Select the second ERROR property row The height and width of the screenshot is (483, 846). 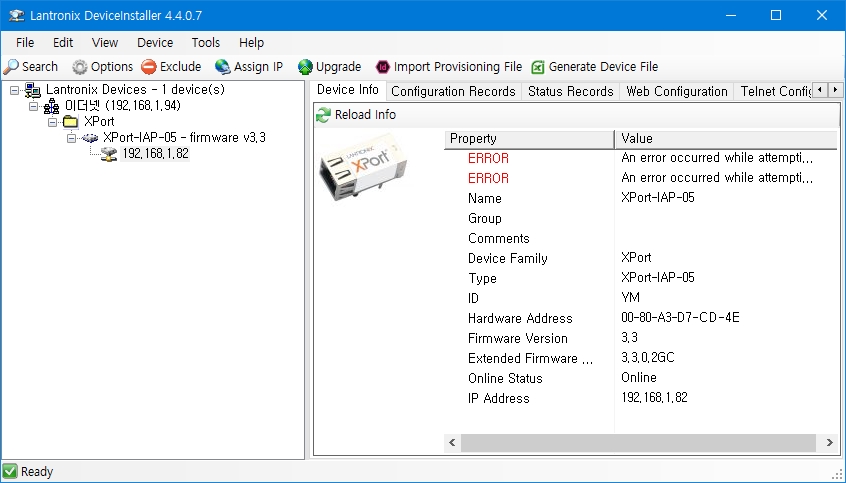(640, 178)
